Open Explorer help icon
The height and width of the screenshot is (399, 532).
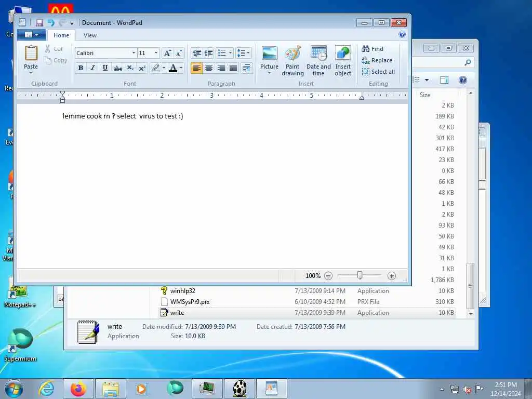tap(463, 80)
